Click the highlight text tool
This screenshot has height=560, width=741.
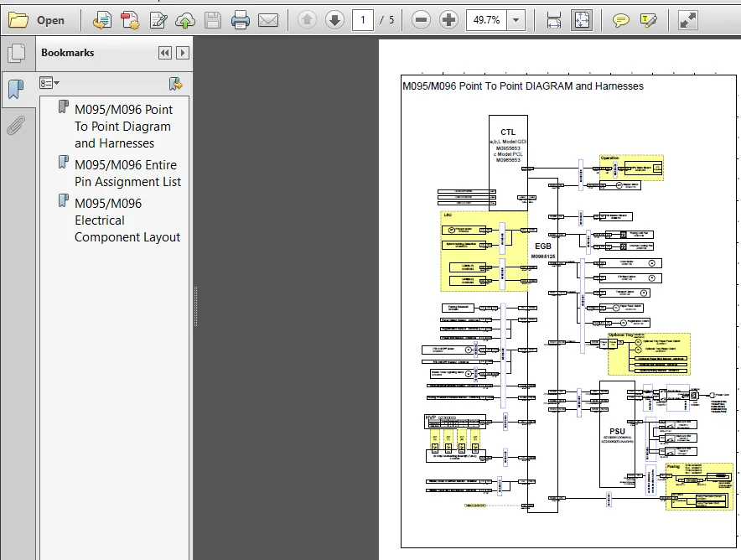point(648,20)
